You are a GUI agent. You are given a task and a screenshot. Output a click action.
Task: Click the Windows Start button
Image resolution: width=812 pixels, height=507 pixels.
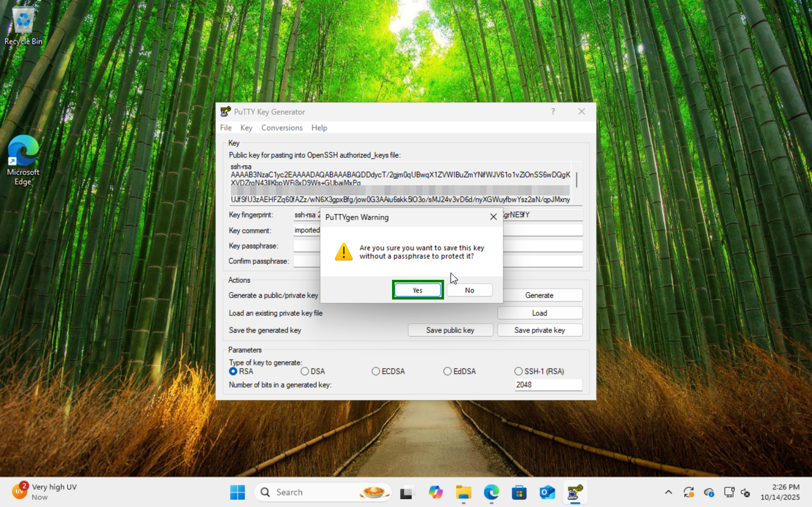[237, 492]
